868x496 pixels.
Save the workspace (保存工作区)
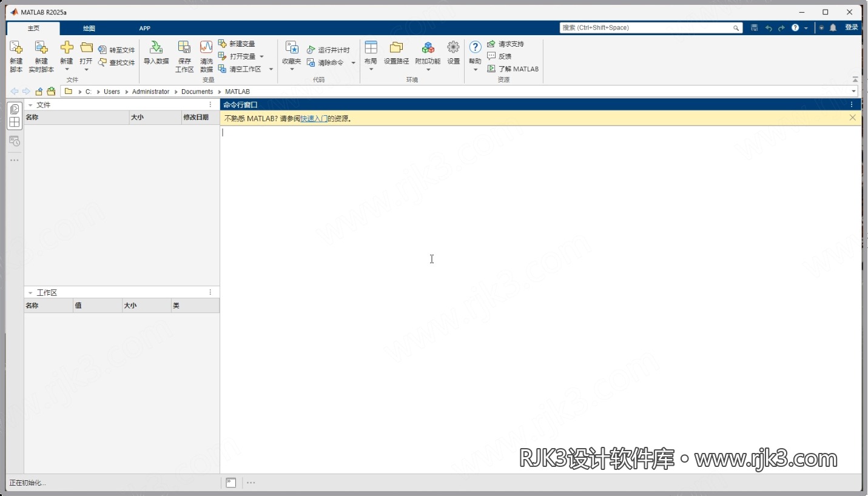point(184,56)
